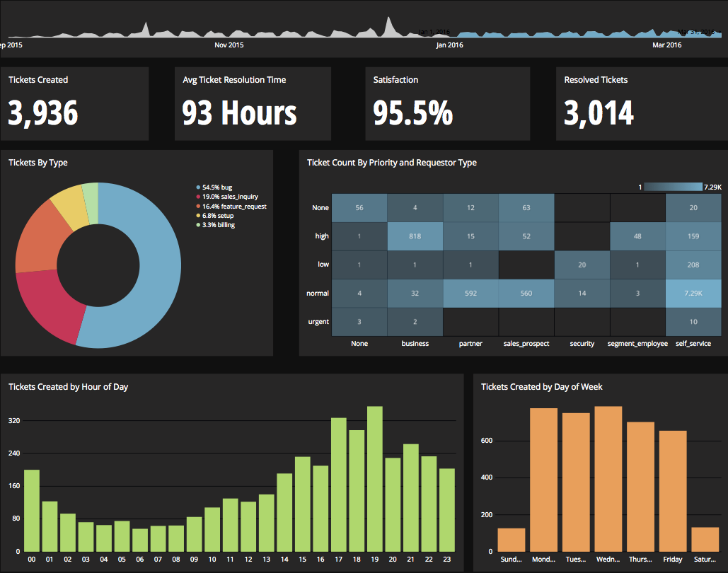Toggle the billing legend entry
Screen dimensions: 728x573
(219, 225)
